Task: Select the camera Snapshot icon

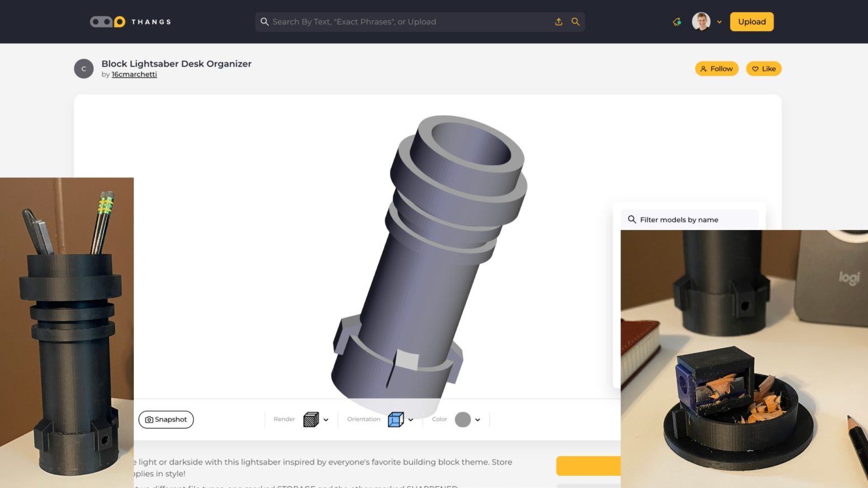Action: pyautogui.click(x=149, y=420)
